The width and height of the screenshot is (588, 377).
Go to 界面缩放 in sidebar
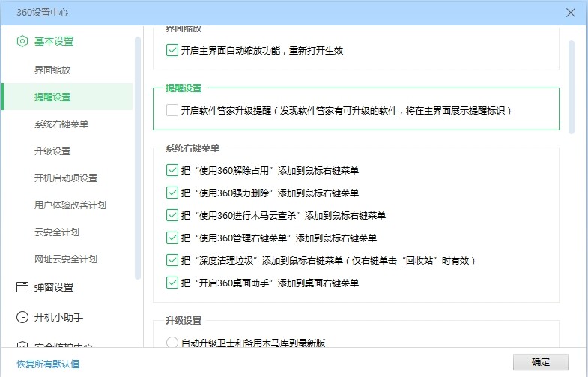click(52, 70)
